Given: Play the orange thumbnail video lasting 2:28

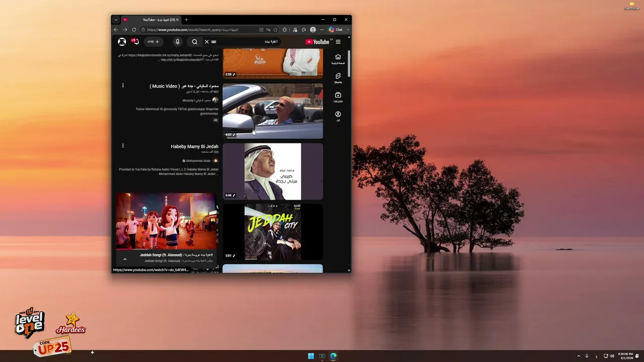Looking at the screenshot, I should click(273, 63).
